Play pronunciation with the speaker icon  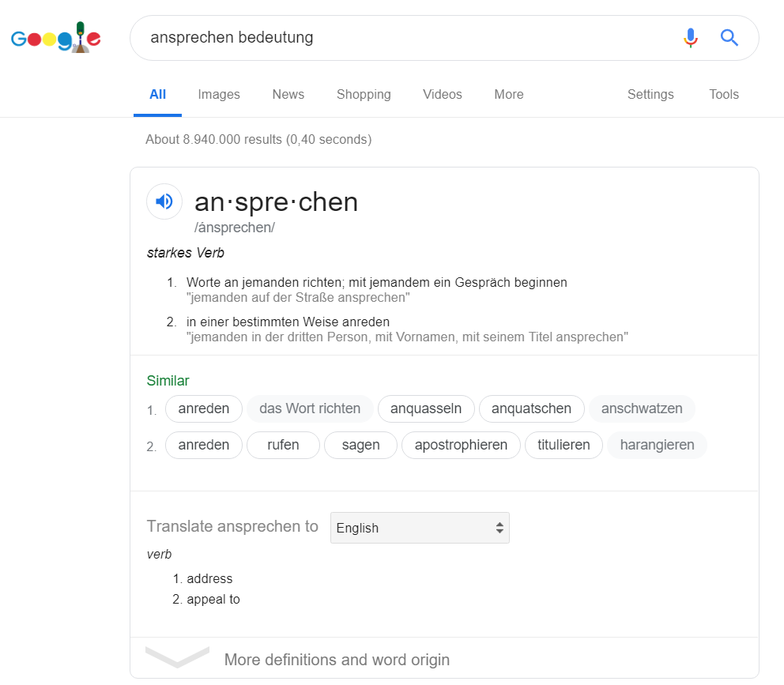click(164, 201)
